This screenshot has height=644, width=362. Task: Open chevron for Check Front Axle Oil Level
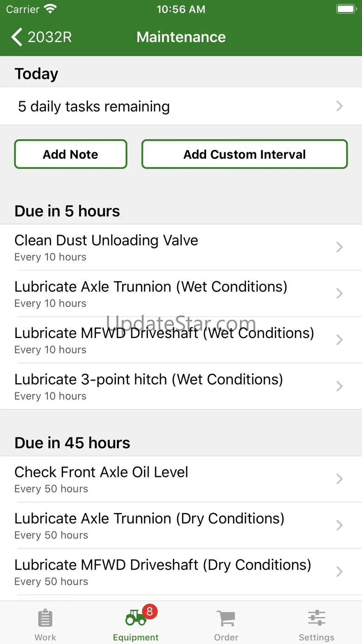pos(340,479)
